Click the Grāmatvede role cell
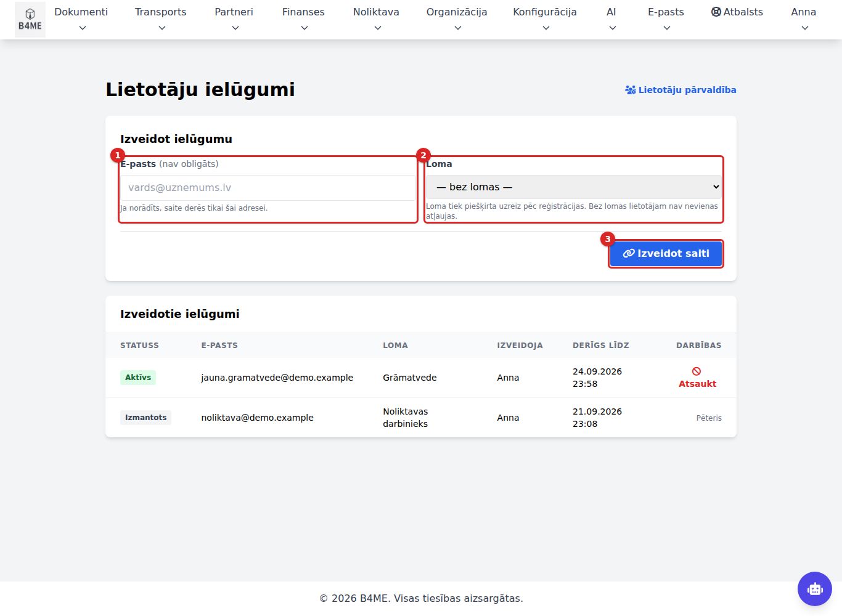 tap(410, 378)
